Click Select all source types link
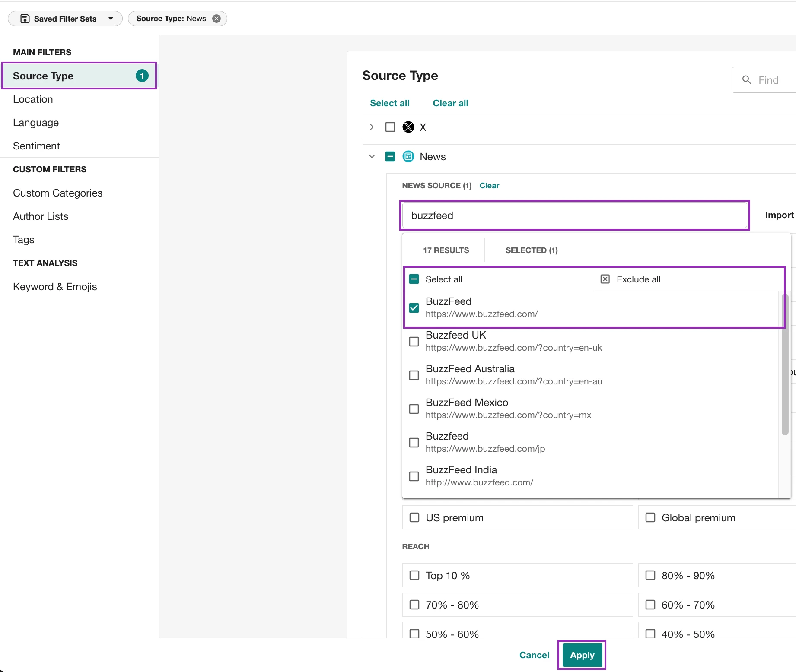Image resolution: width=796 pixels, height=672 pixels. [x=390, y=103]
